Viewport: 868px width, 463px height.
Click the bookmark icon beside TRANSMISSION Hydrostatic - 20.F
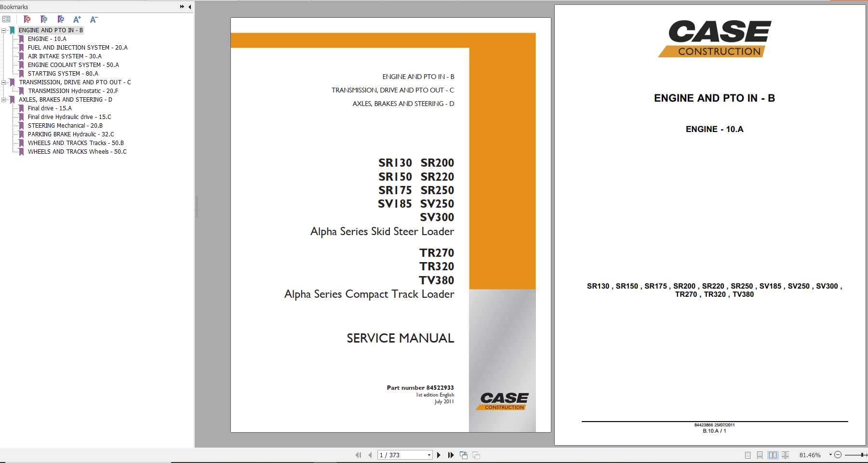click(21, 91)
